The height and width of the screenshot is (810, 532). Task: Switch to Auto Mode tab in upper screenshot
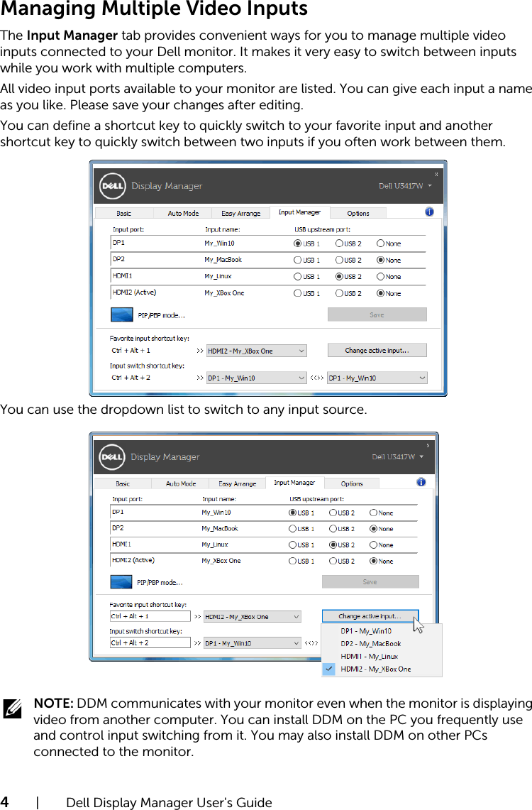click(x=183, y=214)
